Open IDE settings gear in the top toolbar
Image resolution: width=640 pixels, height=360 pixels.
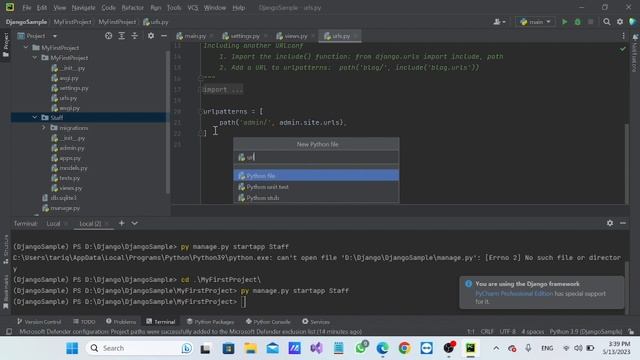click(x=620, y=22)
